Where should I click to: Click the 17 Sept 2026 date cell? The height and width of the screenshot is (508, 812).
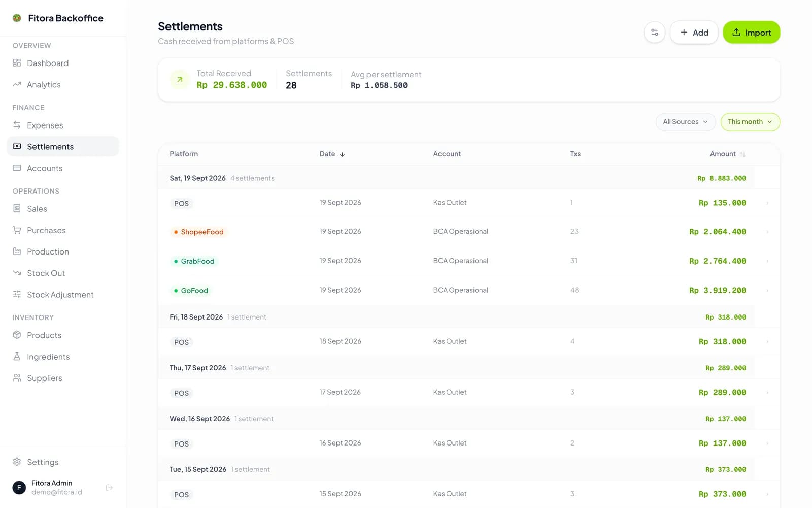pos(340,392)
